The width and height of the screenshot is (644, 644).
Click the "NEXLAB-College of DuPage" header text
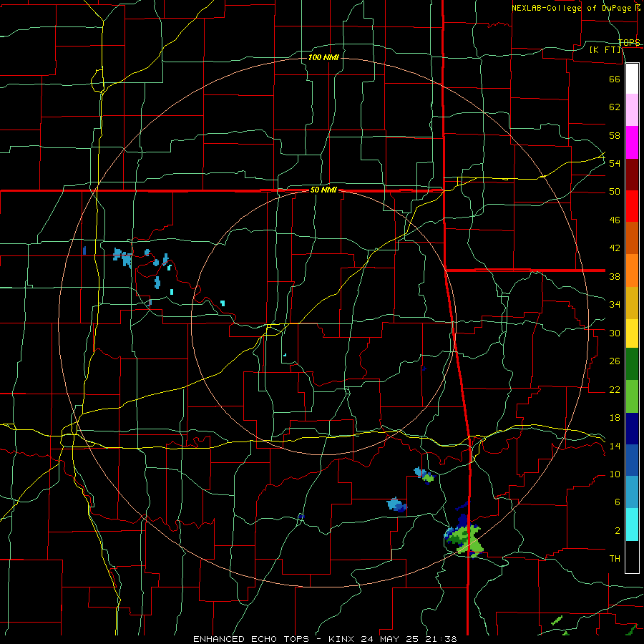tap(572, 8)
